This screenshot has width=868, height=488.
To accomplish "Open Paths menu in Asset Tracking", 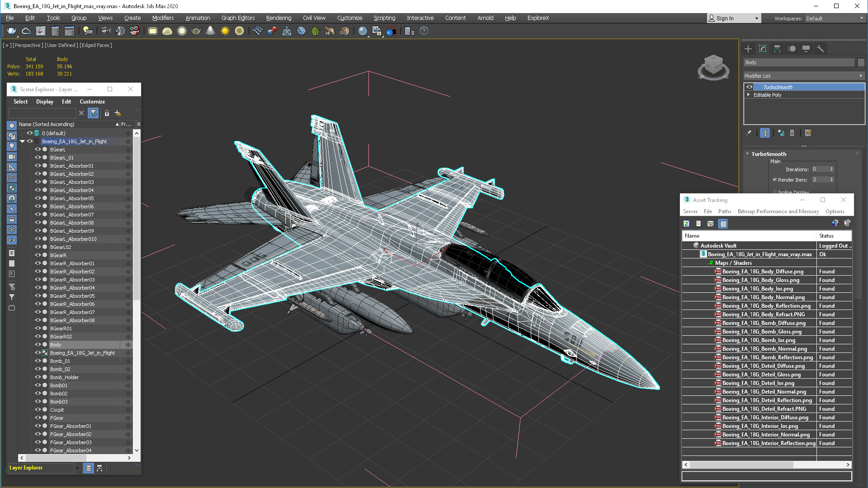I will click(x=725, y=211).
